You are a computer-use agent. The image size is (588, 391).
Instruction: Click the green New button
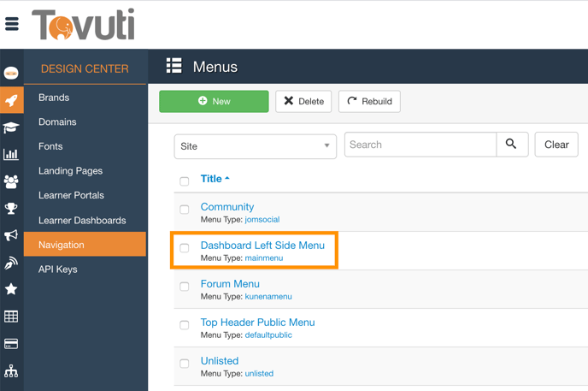click(214, 101)
